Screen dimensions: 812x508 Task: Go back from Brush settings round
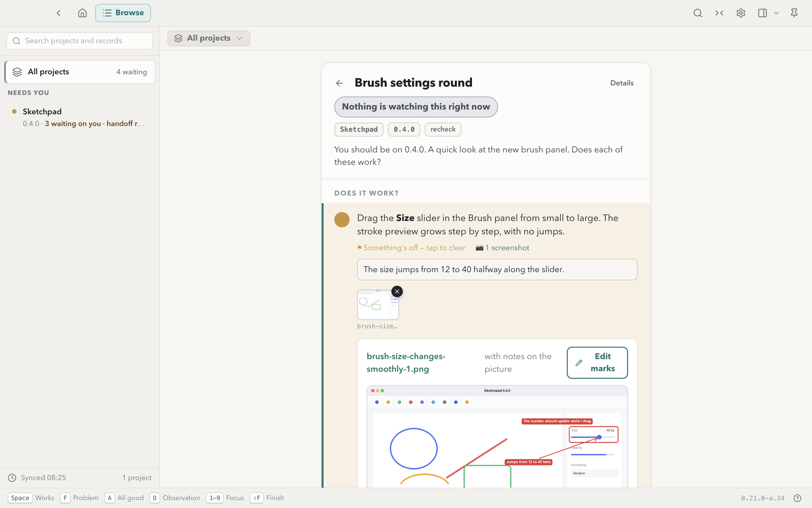(340, 83)
